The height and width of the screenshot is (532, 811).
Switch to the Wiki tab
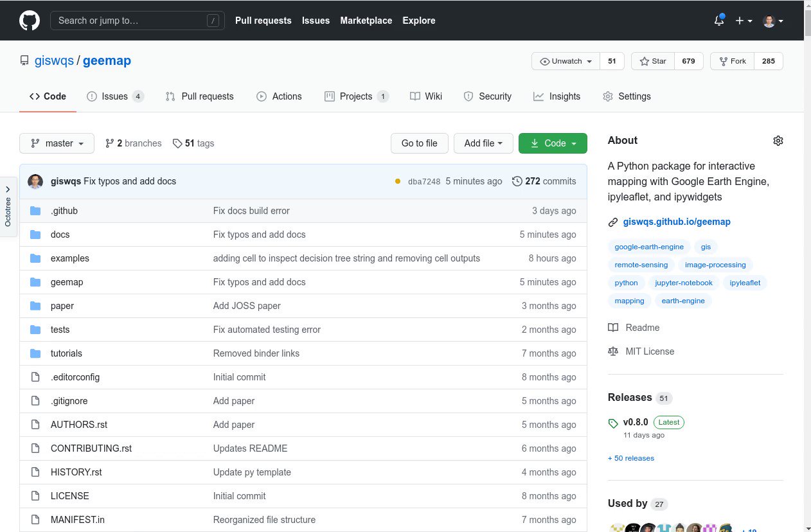point(426,96)
